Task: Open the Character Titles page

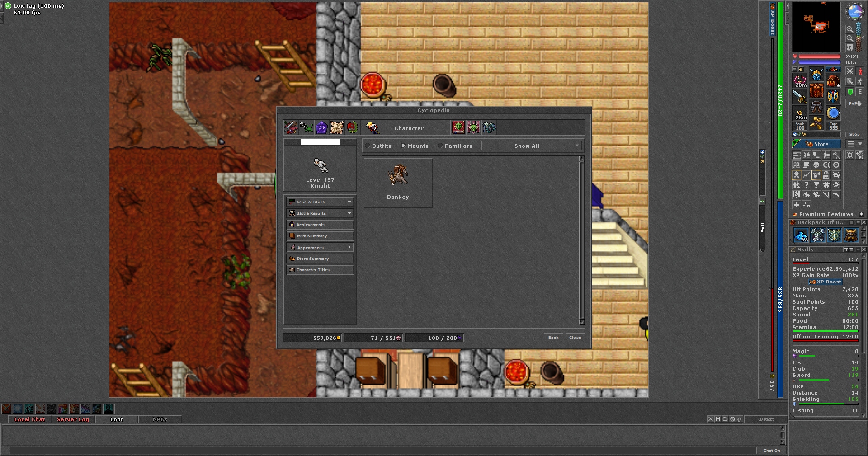Action: click(x=320, y=270)
